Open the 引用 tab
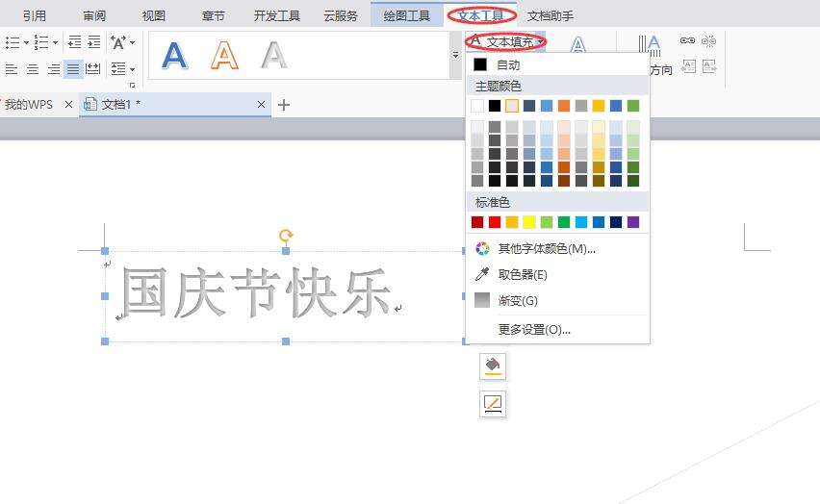 [x=35, y=15]
